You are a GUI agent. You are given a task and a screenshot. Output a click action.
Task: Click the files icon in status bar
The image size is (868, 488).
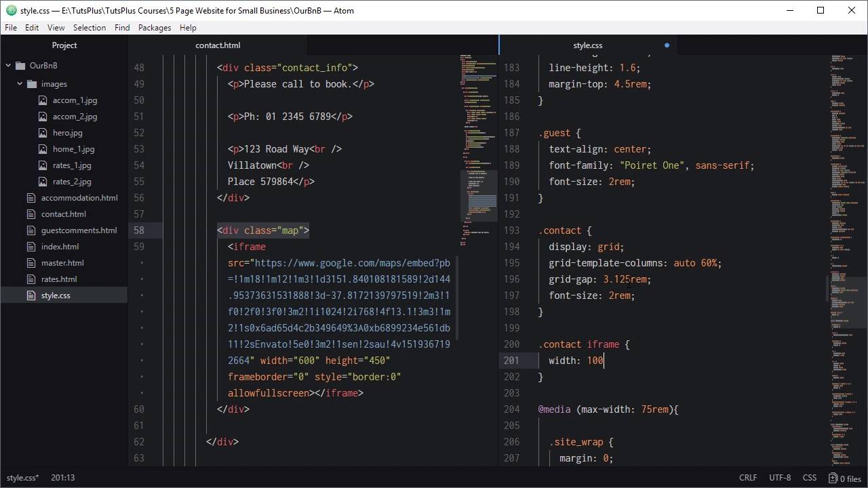click(x=833, y=478)
